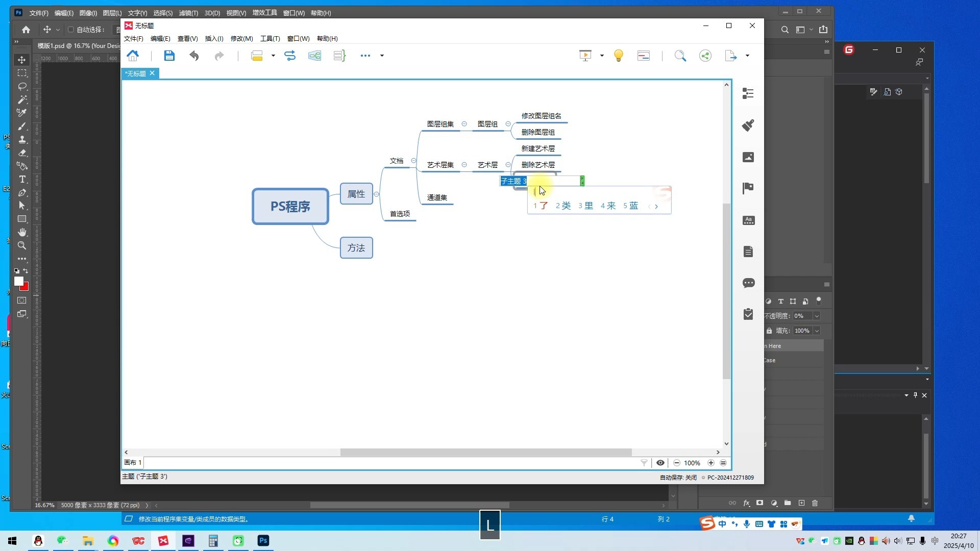The height and width of the screenshot is (551, 980).
Task: Click the XMind save icon
Action: tap(169, 56)
